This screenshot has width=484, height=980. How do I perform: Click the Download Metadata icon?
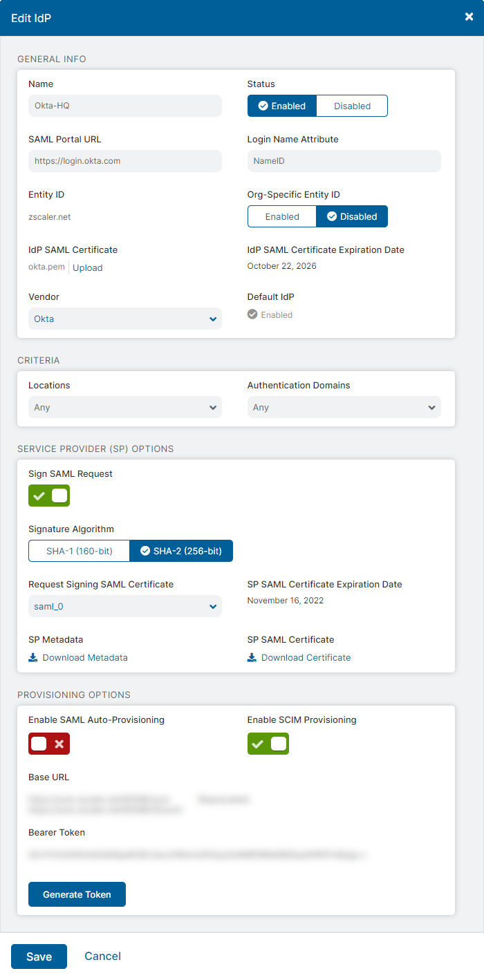click(x=33, y=657)
